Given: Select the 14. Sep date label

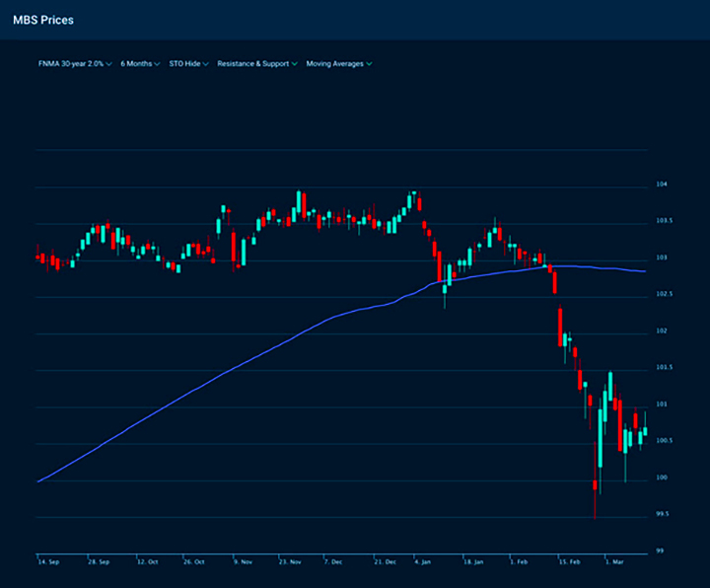Looking at the screenshot, I should 47,561.
